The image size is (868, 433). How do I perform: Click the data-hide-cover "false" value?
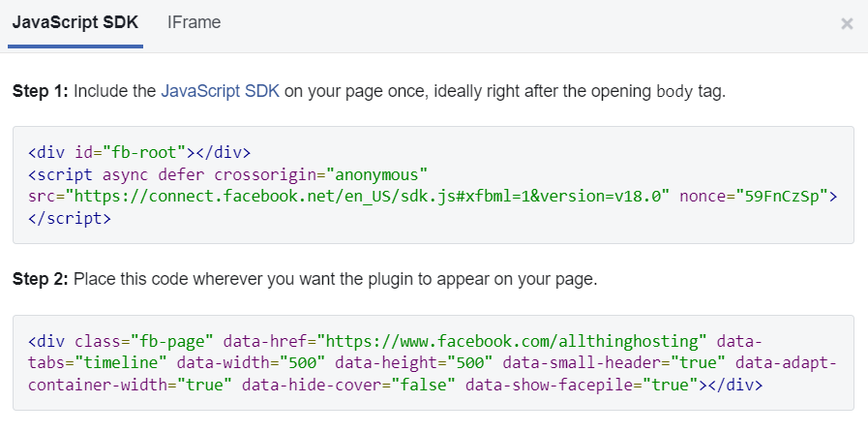point(422,384)
